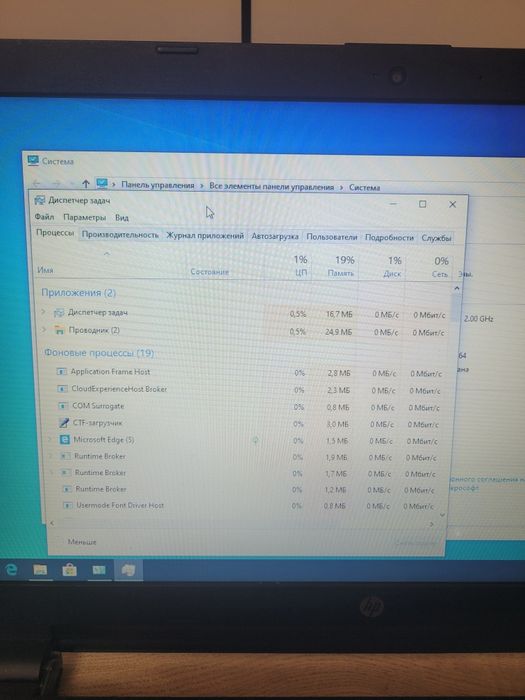Sort processes by Сеть column

point(440,267)
